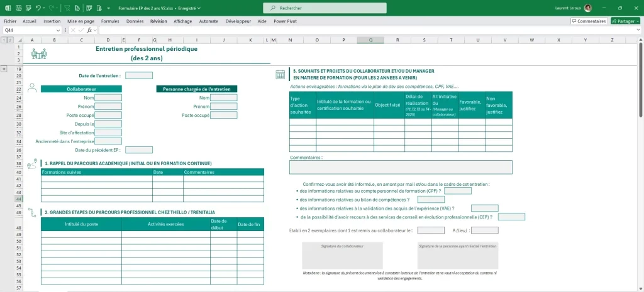Screen dimensions: 644x292
Task: Click the two-people meeting icon at sheet top
Action: point(39,54)
